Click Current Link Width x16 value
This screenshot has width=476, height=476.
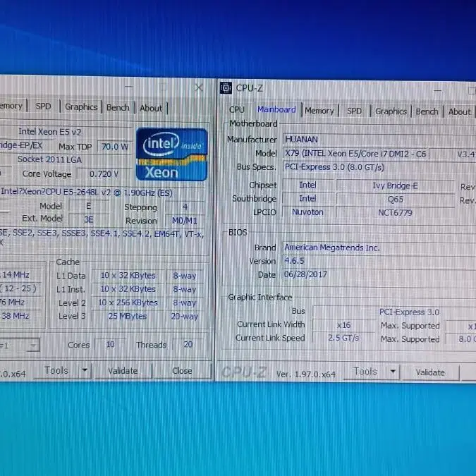[343, 325]
